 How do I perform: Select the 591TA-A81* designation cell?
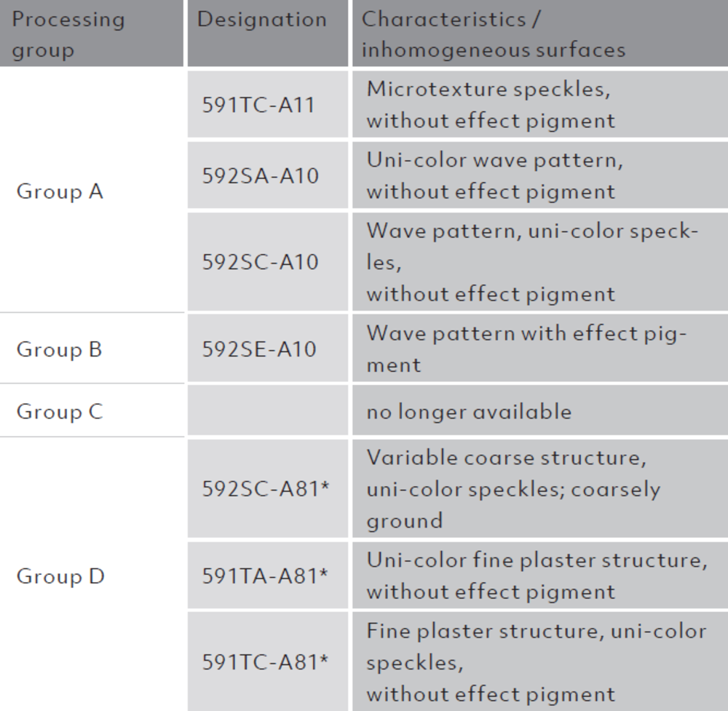point(266,576)
